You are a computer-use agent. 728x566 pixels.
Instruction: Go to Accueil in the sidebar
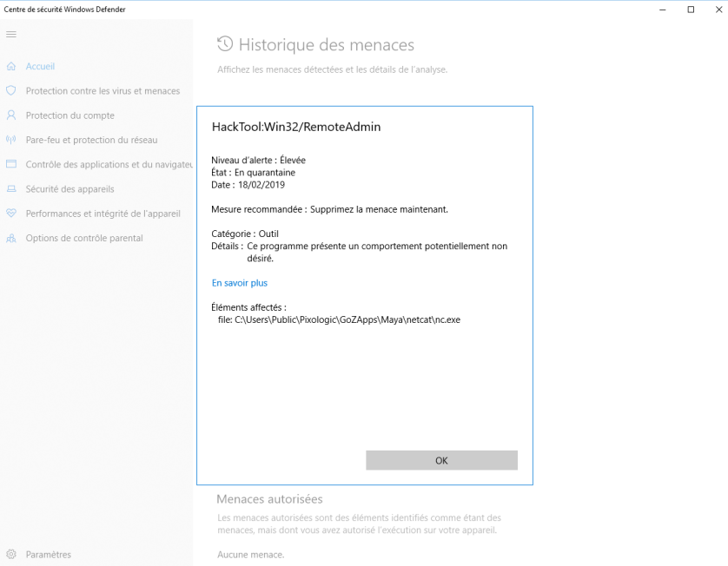coord(40,66)
